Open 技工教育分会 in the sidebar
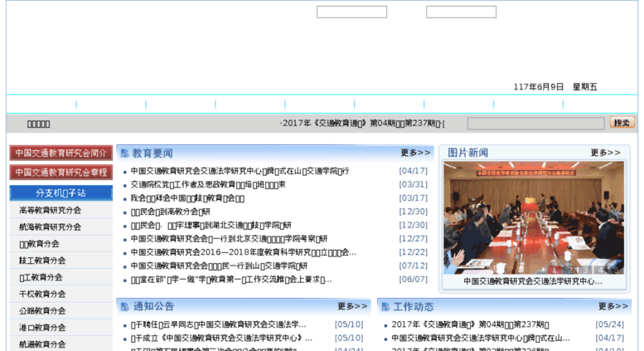This screenshot has height=351, width=644. 42,261
